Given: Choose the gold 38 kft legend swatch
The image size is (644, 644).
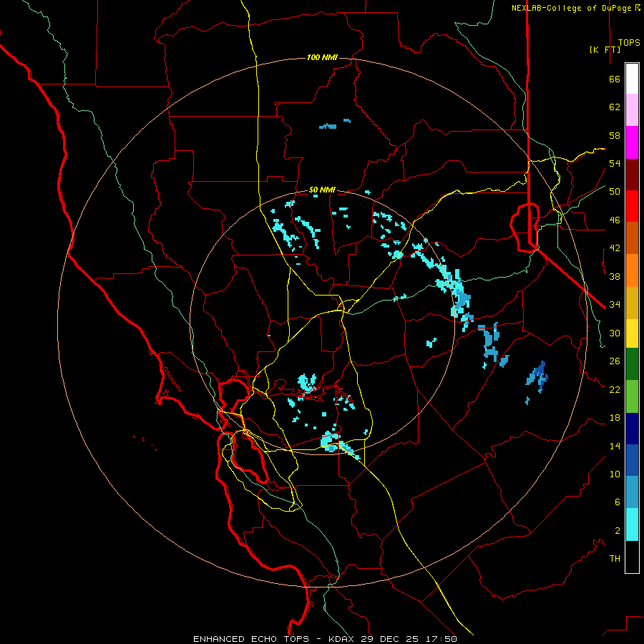Looking at the screenshot, I should click(x=632, y=303).
